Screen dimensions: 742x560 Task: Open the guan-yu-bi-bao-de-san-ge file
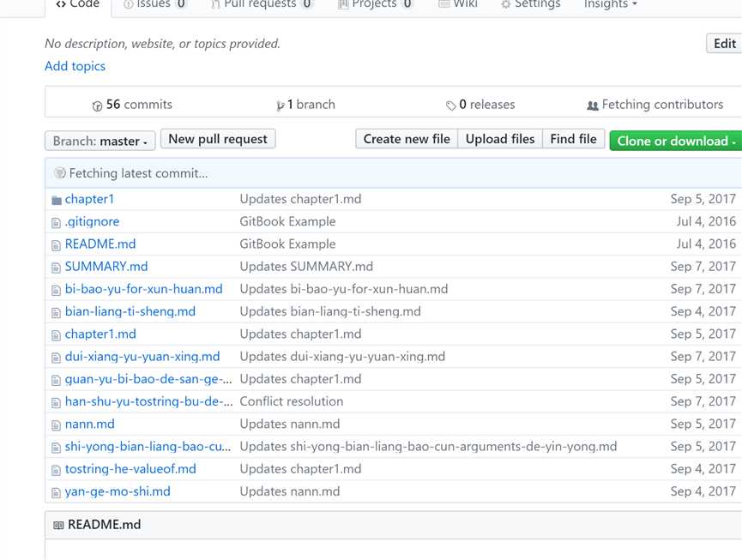coord(148,379)
